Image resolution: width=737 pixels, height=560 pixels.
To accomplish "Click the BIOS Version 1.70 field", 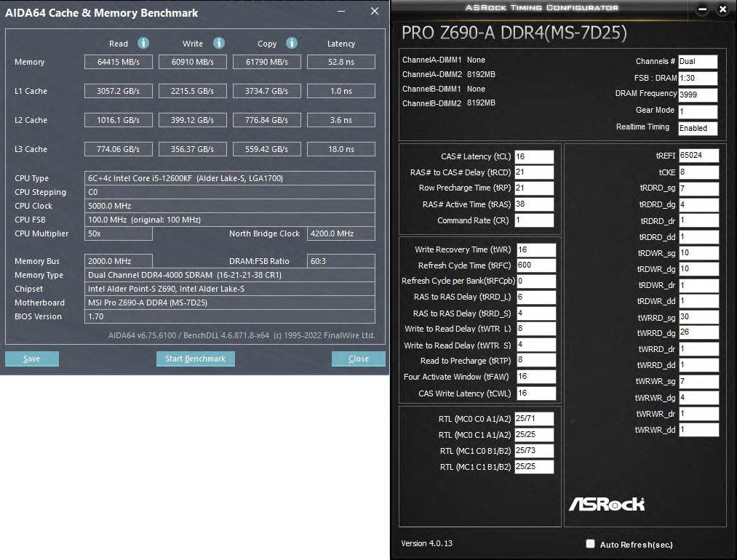I will click(x=230, y=316).
